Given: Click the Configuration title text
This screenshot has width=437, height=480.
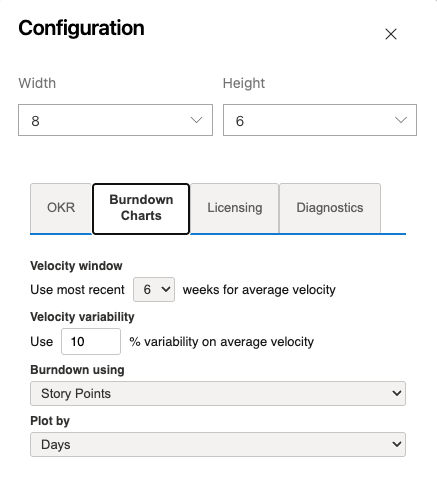Looking at the screenshot, I should pyautogui.click(x=81, y=28).
